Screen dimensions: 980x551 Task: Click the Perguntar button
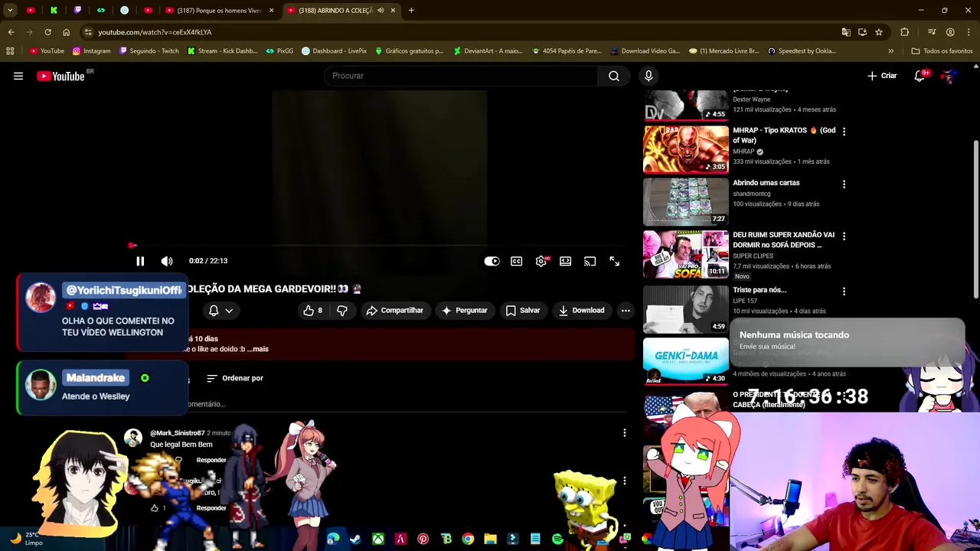pyautogui.click(x=464, y=310)
